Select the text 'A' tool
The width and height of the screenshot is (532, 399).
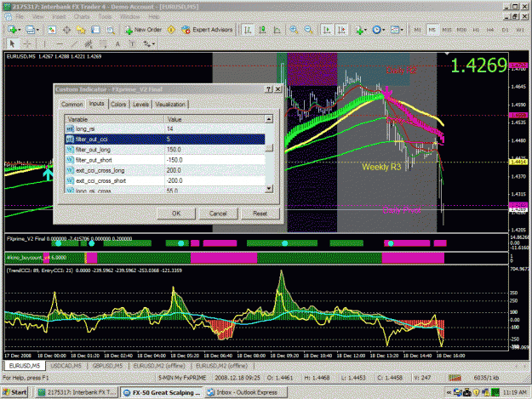pos(117,44)
